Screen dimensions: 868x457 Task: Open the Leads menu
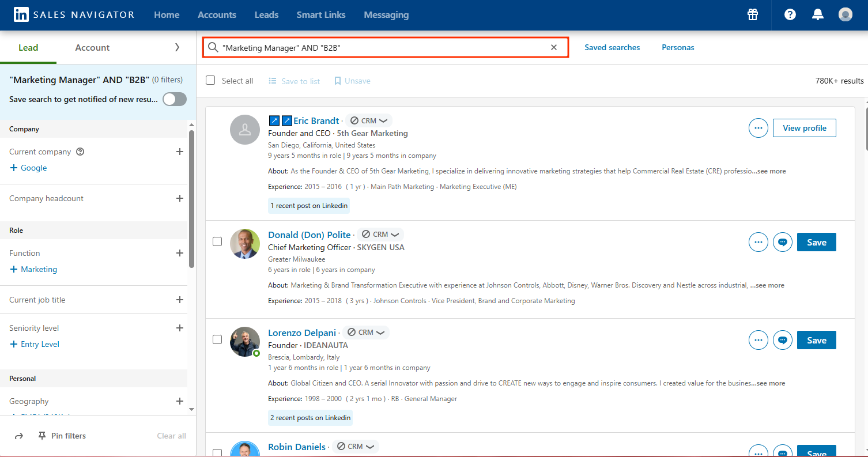(266, 15)
